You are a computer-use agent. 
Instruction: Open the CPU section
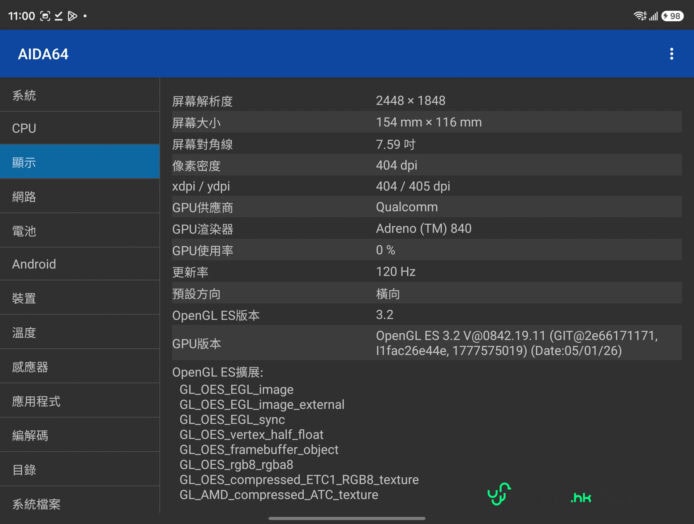click(80, 128)
